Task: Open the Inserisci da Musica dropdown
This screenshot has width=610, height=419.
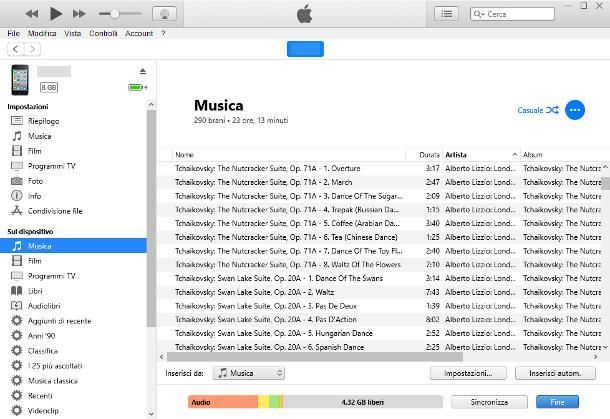Action: pyautogui.click(x=249, y=373)
